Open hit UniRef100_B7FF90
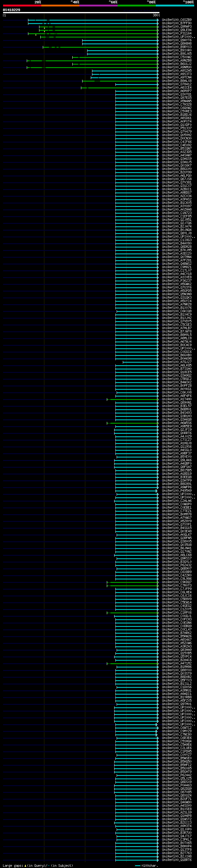The image size is (197, 868). point(177,23)
